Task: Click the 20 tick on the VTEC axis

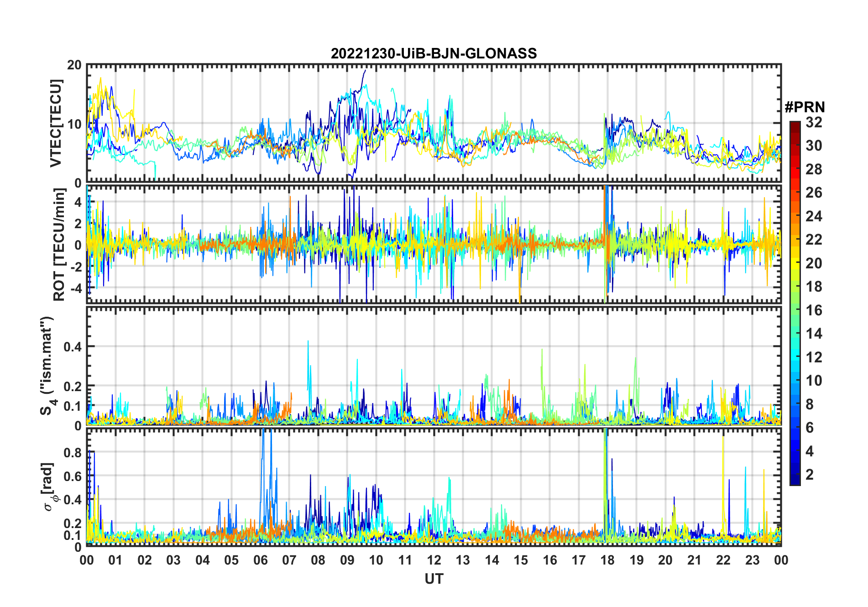Action: point(75,65)
